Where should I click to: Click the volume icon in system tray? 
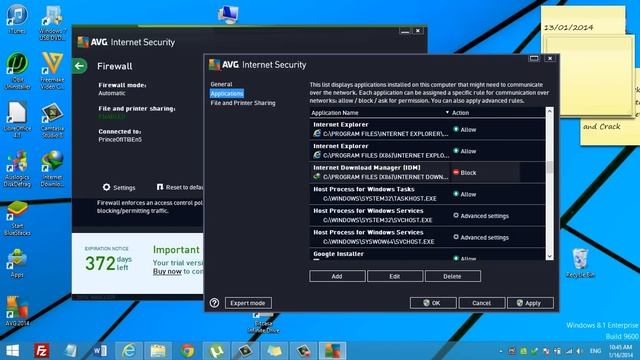pos(580,351)
